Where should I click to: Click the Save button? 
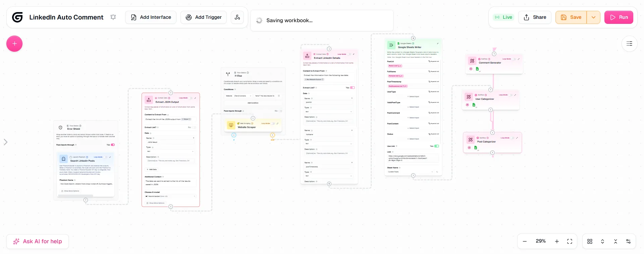coord(571,17)
